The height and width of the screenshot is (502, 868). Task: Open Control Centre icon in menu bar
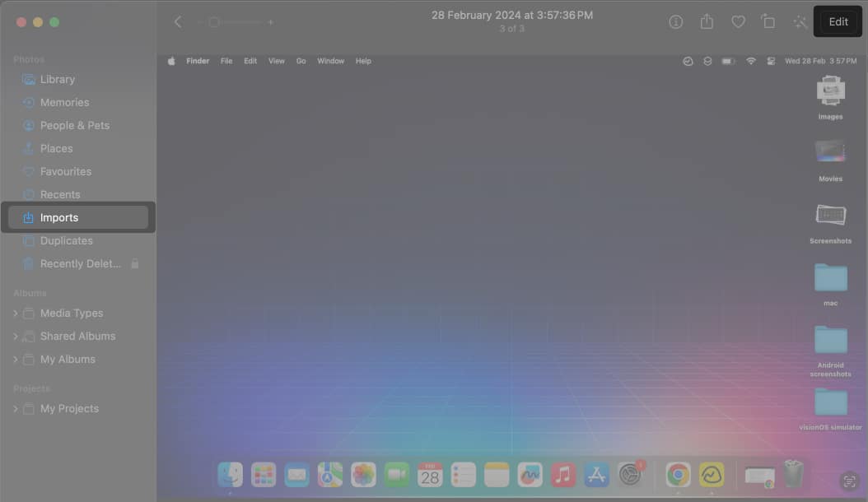[771, 61]
